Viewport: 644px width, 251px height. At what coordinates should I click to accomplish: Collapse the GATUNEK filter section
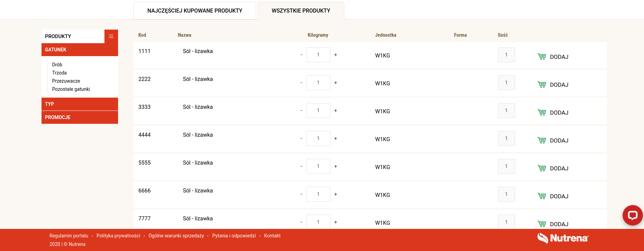pos(80,50)
